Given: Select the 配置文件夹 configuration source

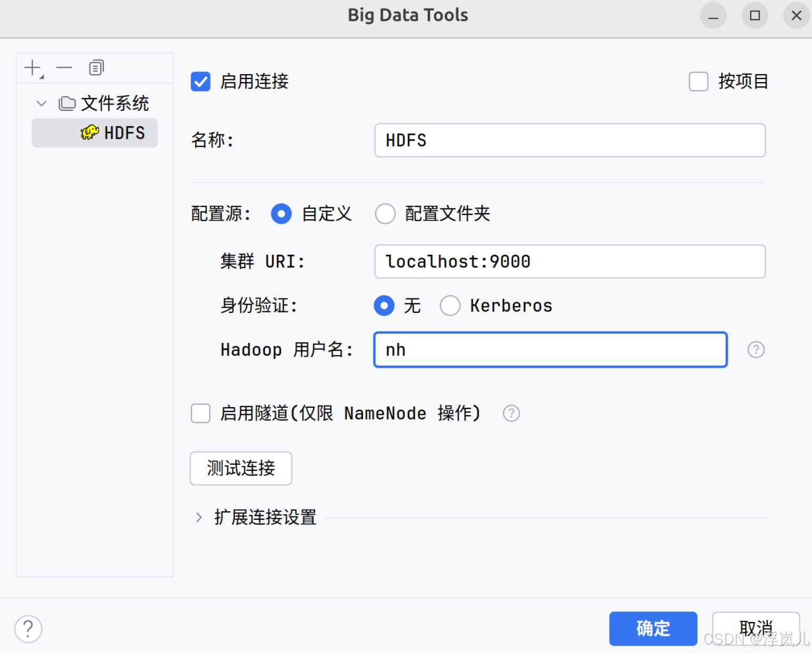Looking at the screenshot, I should pyautogui.click(x=385, y=214).
